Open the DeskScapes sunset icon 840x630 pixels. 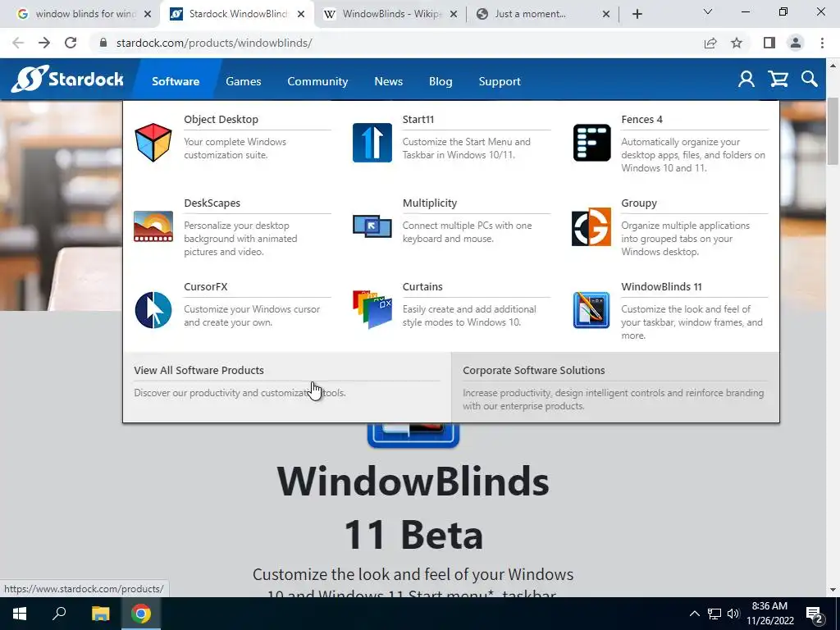153,226
